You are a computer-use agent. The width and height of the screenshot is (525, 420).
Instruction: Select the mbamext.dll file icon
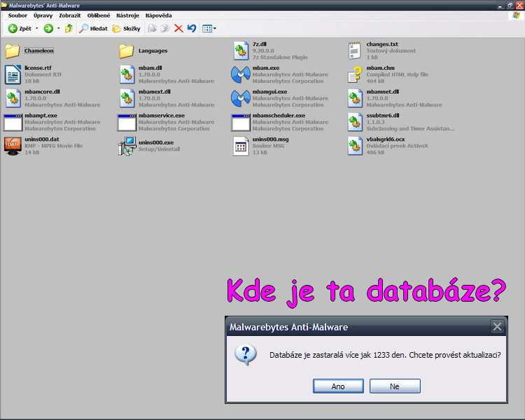127,99
